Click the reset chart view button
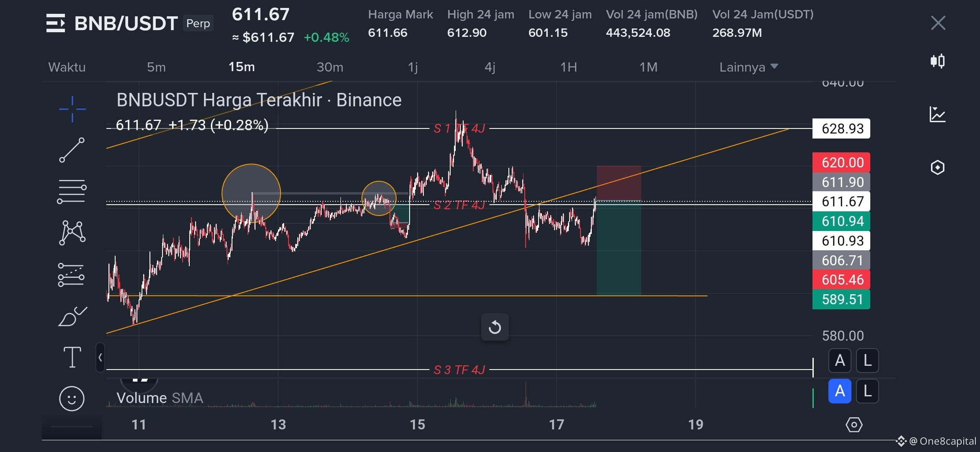Screen dimensions: 980x452 point(495,327)
